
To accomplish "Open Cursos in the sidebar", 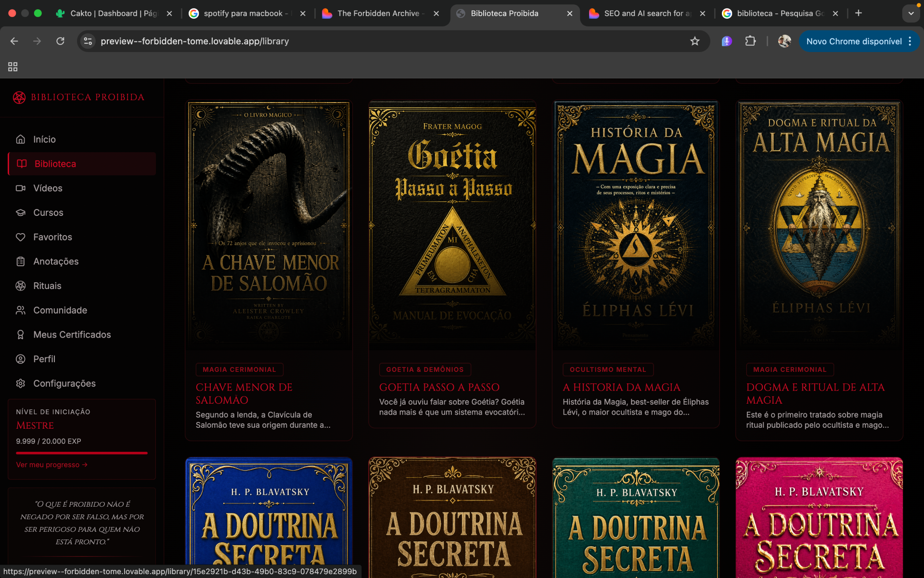I will pyautogui.click(x=82, y=212).
